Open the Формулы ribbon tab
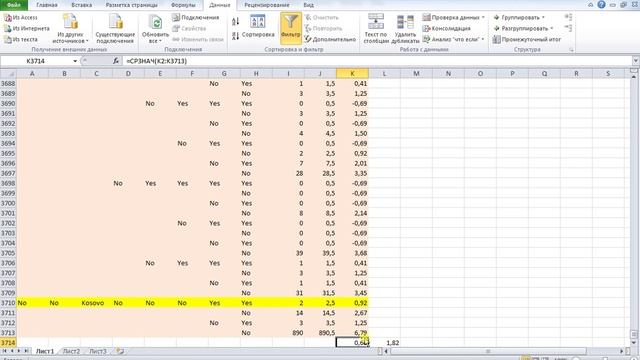Viewport: 640px width, 360px height. [183, 5]
